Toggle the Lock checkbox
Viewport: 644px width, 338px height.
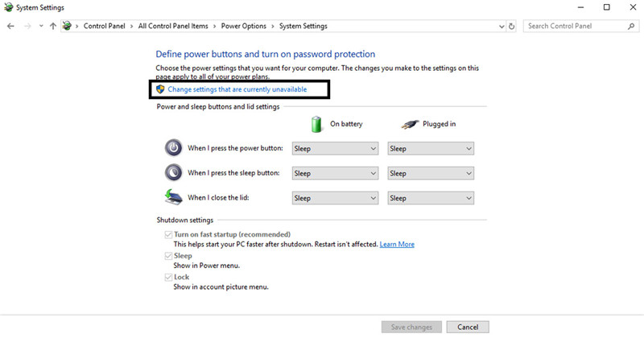point(167,277)
